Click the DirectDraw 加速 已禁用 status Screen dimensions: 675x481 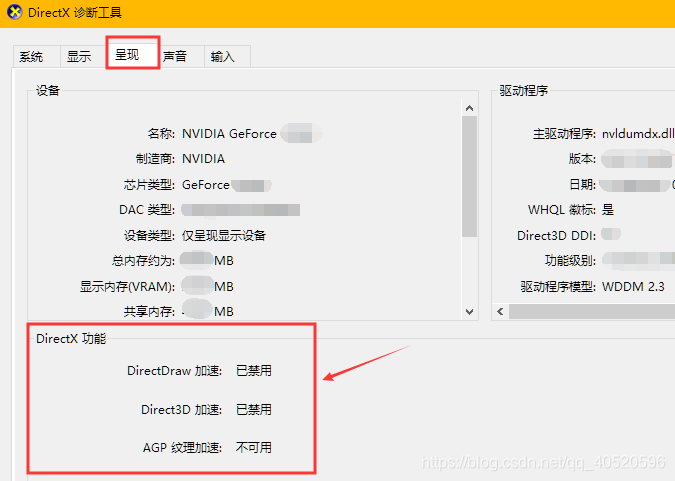[x=254, y=371]
